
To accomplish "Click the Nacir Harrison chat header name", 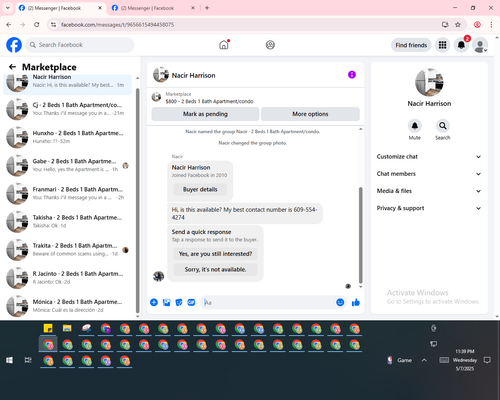I will pyautogui.click(x=193, y=75).
